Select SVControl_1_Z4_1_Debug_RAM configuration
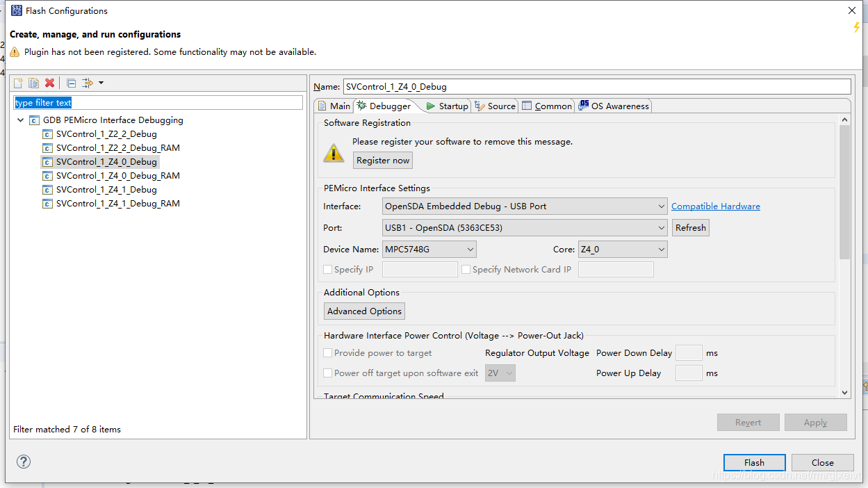This screenshot has width=868, height=488. click(x=118, y=203)
